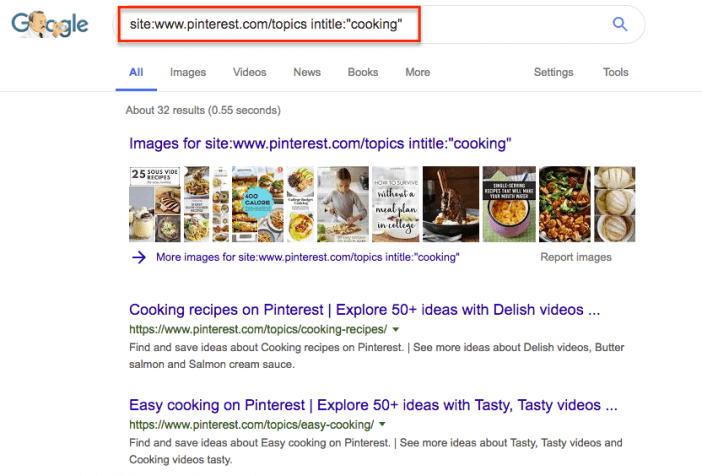This screenshot has height=476, width=702.
Task: Open the 25 sous vide recipes thumbnail
Action: [155, 204]
